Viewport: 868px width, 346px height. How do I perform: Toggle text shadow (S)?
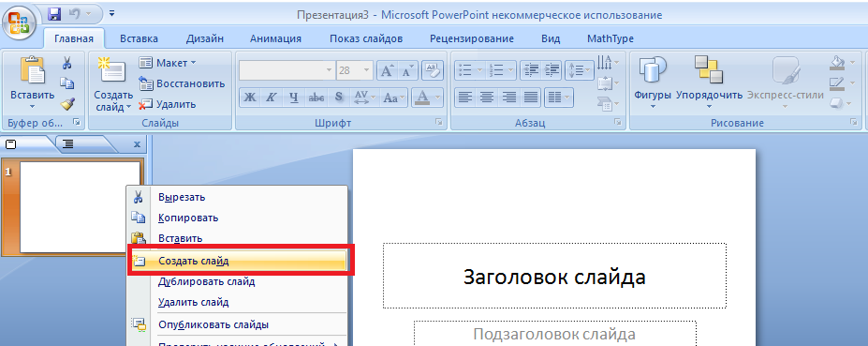click(x=339, y=98)
